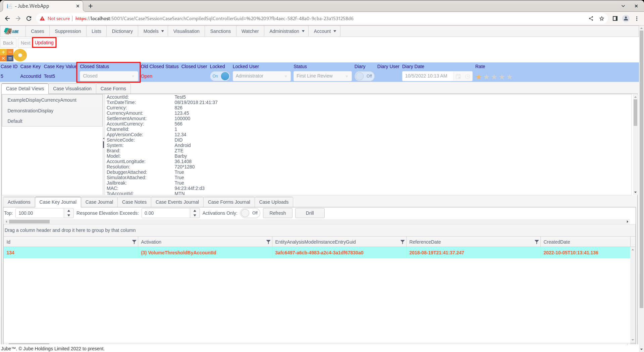Expand the Account menu
This screenshot has height=352, width=644.
[325, 31]
